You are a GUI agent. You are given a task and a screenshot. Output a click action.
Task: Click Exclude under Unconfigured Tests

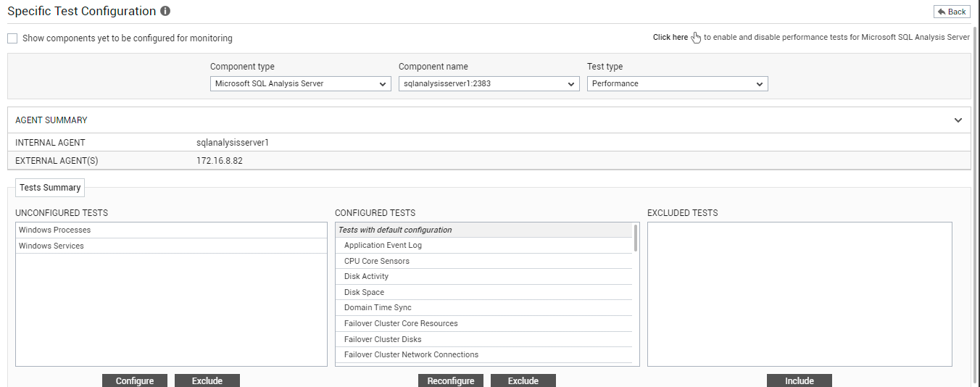point(207,380)
